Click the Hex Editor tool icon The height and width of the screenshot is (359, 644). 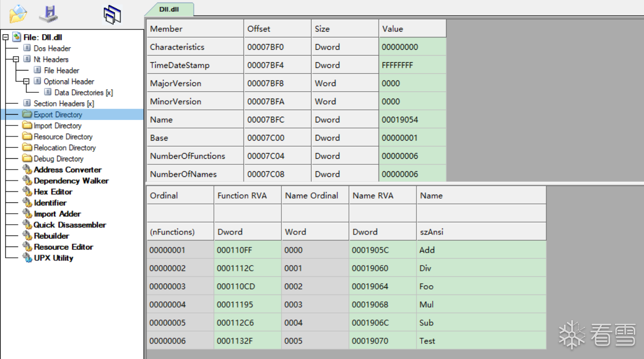27,192
